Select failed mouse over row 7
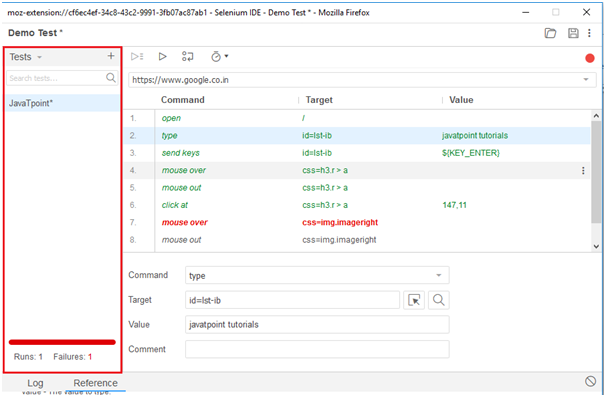Image resolution: width=606 pixels, height=397 pixels. pos(357,223)
